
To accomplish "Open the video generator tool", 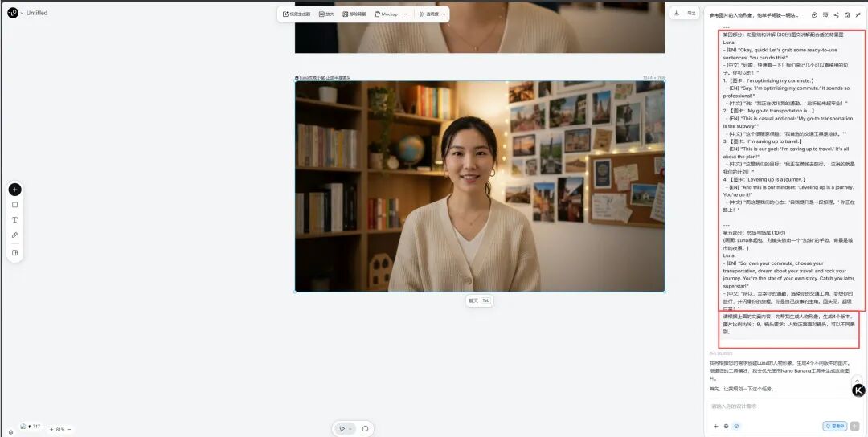I will point(296,14).
